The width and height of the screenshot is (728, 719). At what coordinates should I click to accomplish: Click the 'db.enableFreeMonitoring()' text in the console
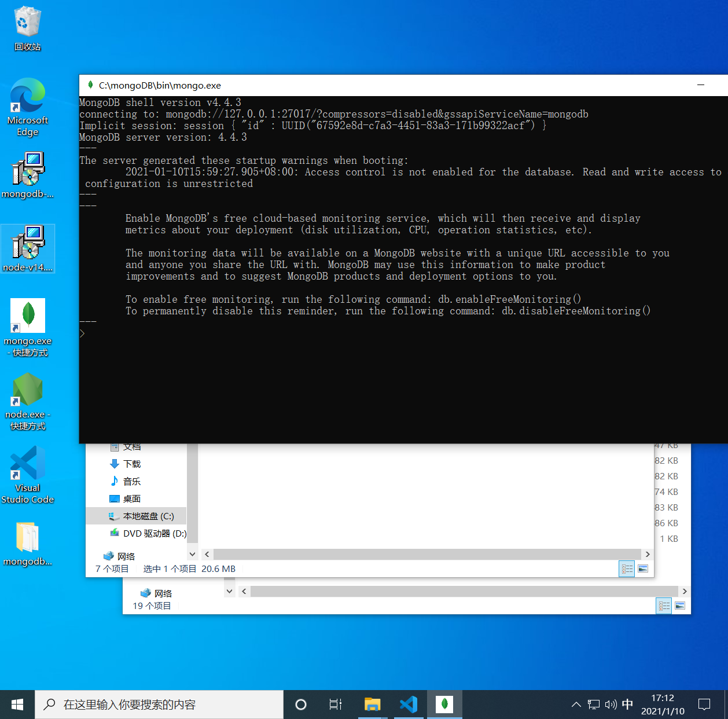click(x=509, y=299)
